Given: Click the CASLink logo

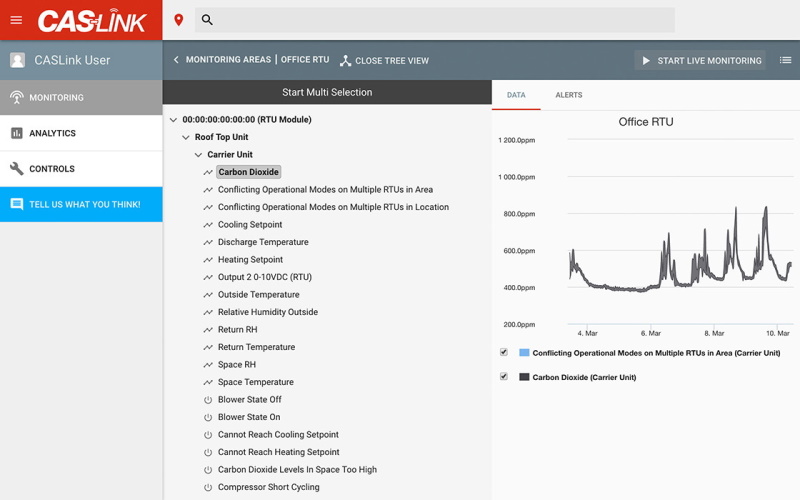Looking at the screenshot, I should click(92, 20).
